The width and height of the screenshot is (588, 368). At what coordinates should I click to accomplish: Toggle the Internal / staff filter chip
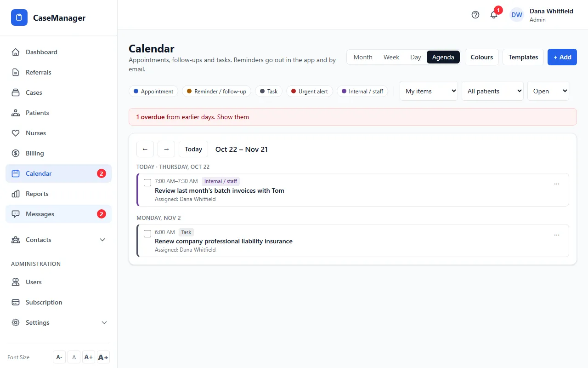click(362, 91)
